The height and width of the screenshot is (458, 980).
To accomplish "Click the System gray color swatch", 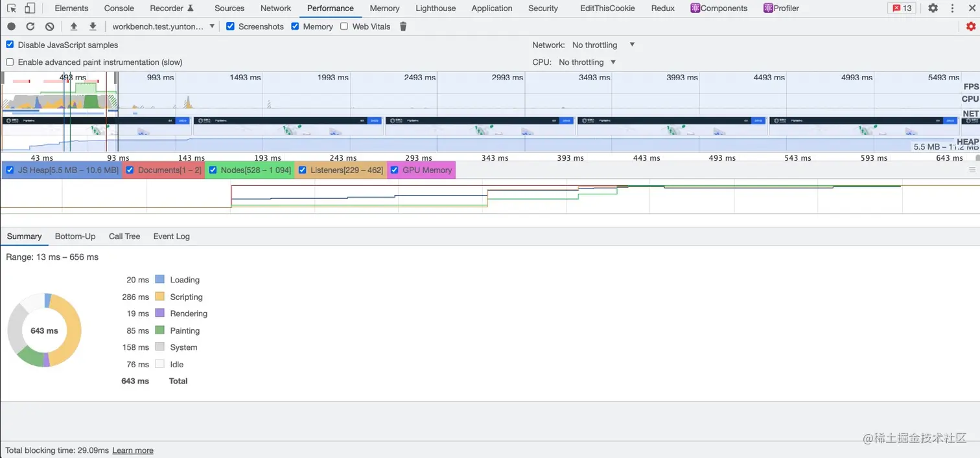I will pyautogui.click(x=160, y=347).
